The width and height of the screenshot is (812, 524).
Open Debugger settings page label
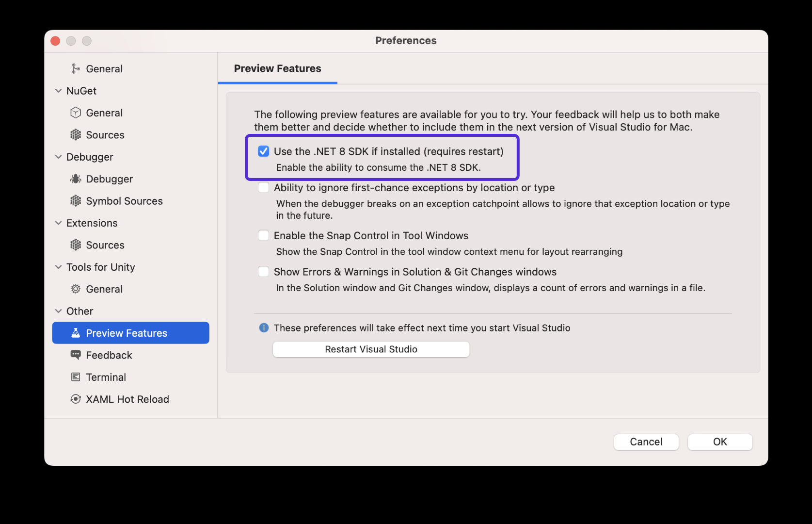109,179
